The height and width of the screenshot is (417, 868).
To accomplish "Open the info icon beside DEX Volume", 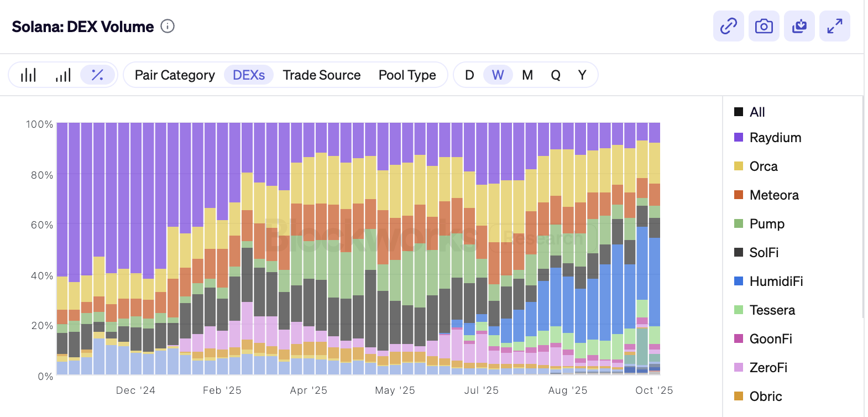I will [x=168, y=26].
